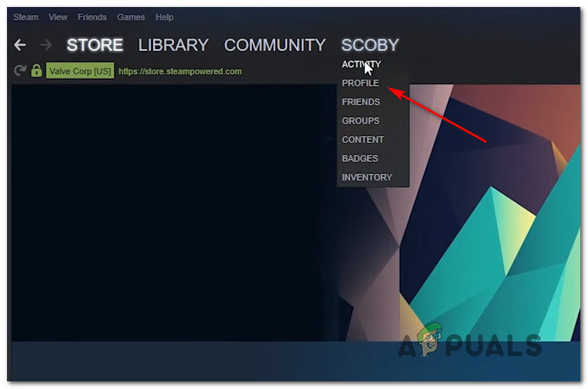Select FRIENDS from the SCOBY dropdown
Image resolution: width=588 pixels, height=389 pixels.
point(361,102)
